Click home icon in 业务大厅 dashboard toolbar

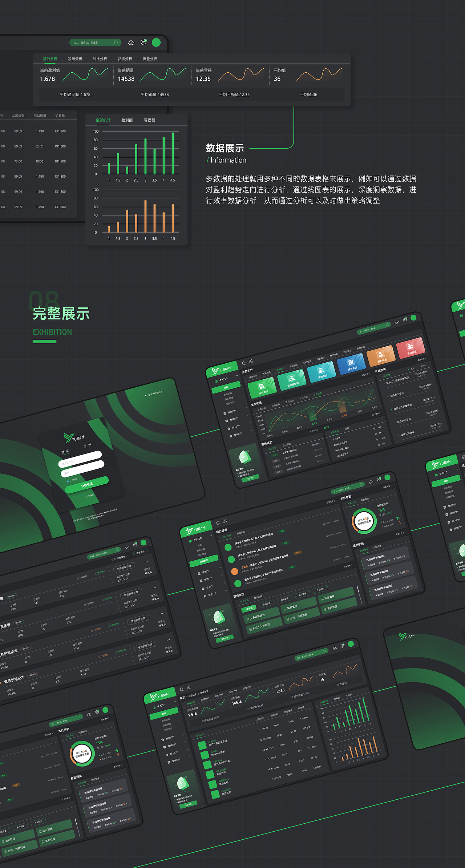[x=244, y=363]
